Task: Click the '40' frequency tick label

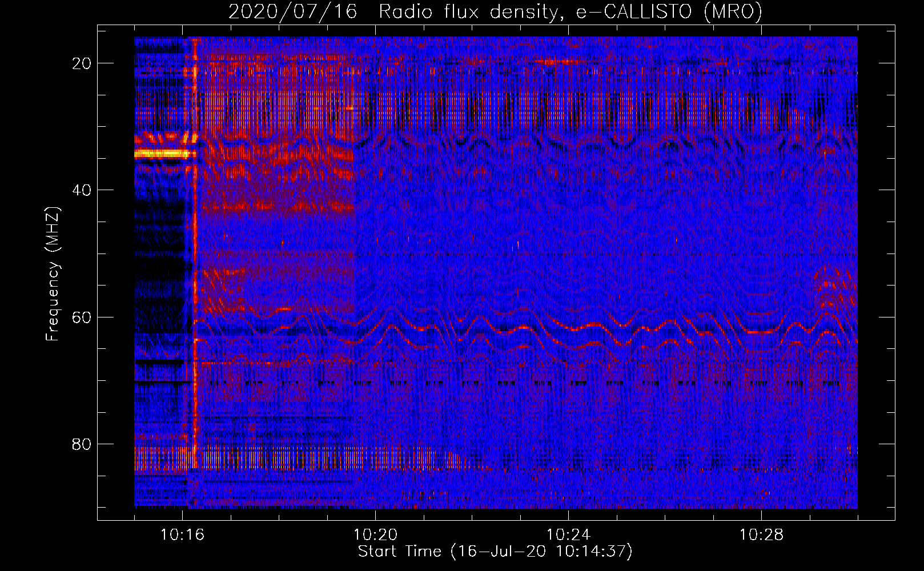Action: 82,190
